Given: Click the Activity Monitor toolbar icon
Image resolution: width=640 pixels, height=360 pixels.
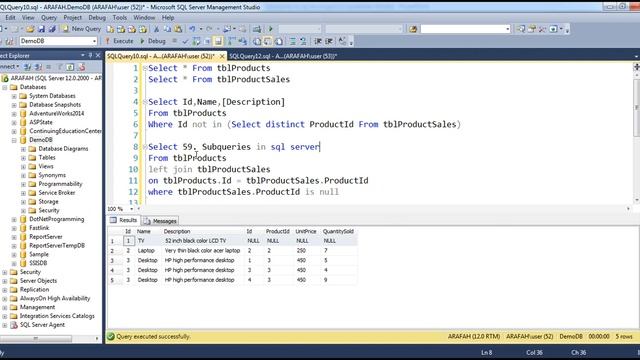Looking at the screenshot, I should coord(257,29).
